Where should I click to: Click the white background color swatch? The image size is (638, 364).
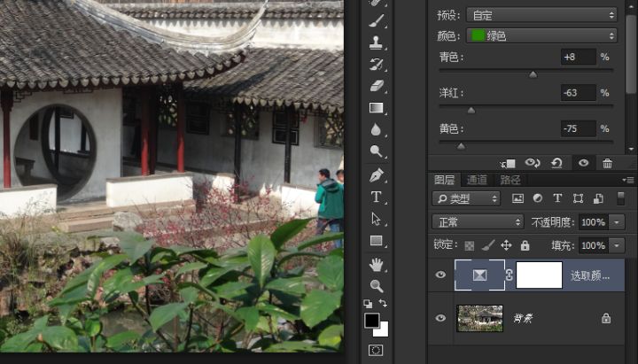pos(384,330)
